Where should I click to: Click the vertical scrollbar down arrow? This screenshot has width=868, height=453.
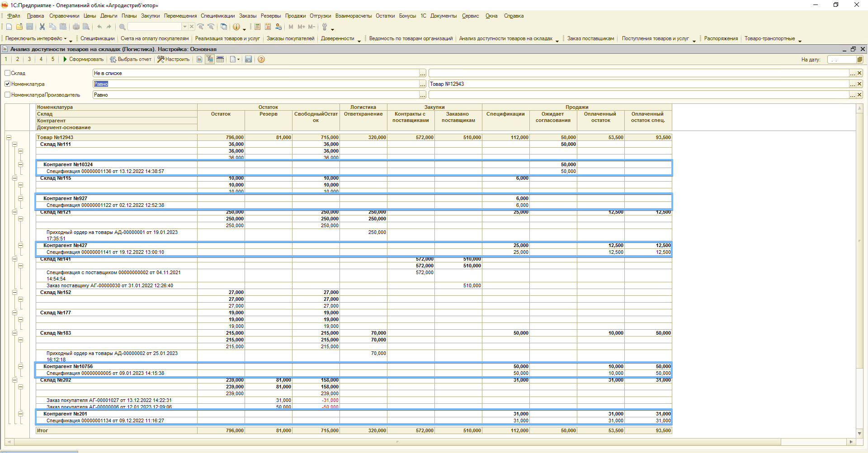859,434
